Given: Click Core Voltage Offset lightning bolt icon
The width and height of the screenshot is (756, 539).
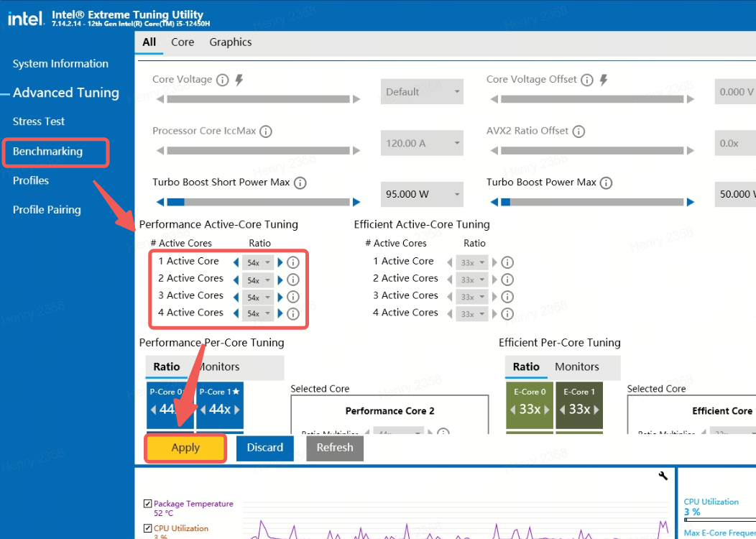Looking at the screenshot, I should pyautogui.click(x=603, y=80).
